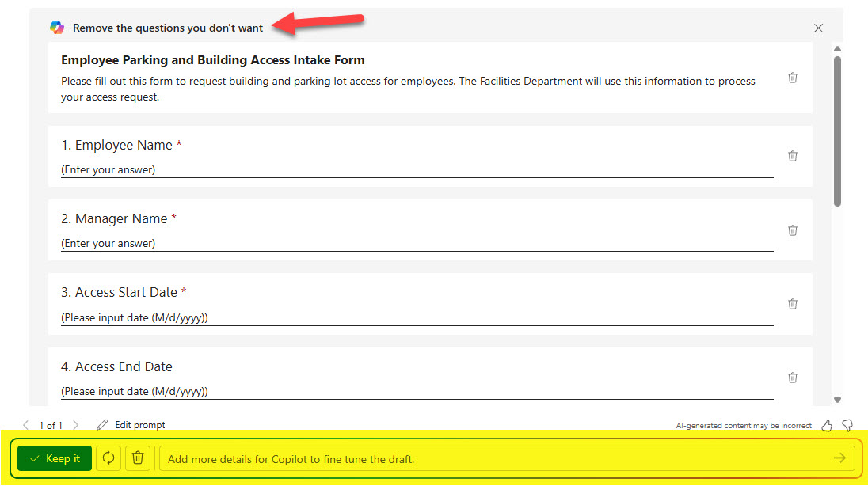The image size is (868, 486).
Task: Click the scrollbar up arrow
Action: (x=837, y=49)
